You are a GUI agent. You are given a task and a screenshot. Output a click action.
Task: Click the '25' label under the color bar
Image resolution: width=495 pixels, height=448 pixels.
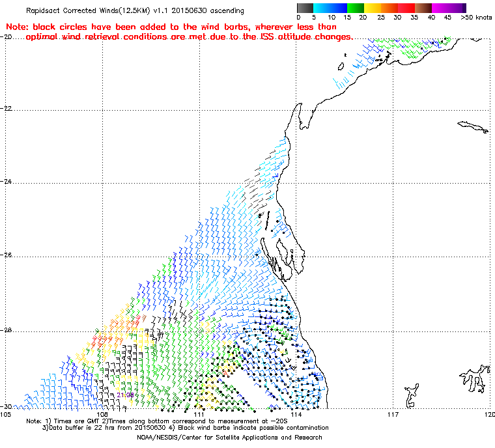[x=381, y=18]
